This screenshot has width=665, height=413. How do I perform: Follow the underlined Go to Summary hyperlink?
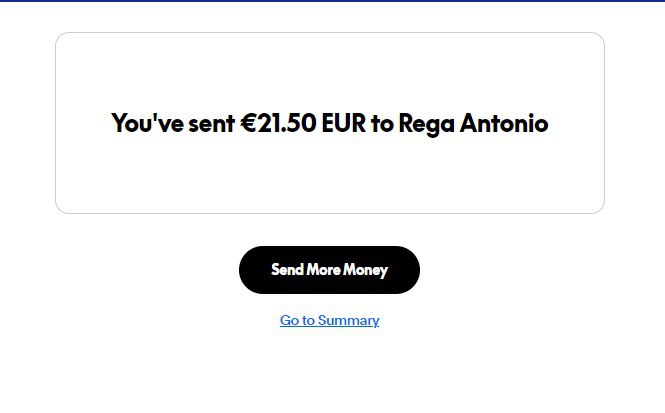pos(329,321)
